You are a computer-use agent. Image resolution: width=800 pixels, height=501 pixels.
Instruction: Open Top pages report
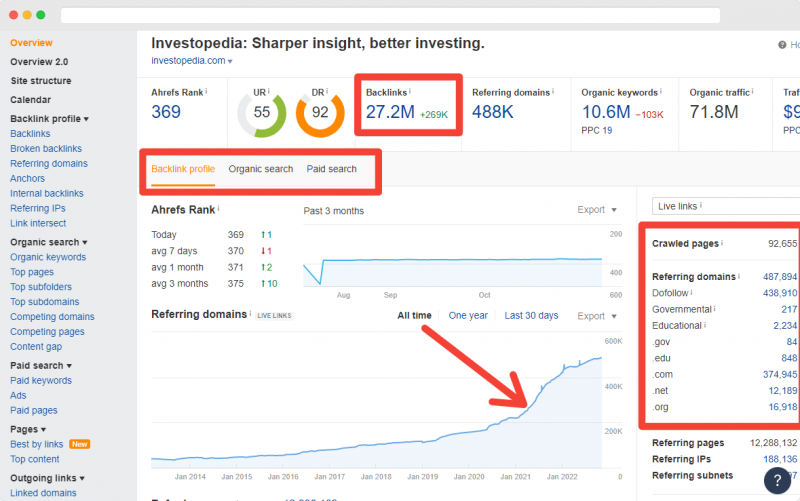(32, 272)
